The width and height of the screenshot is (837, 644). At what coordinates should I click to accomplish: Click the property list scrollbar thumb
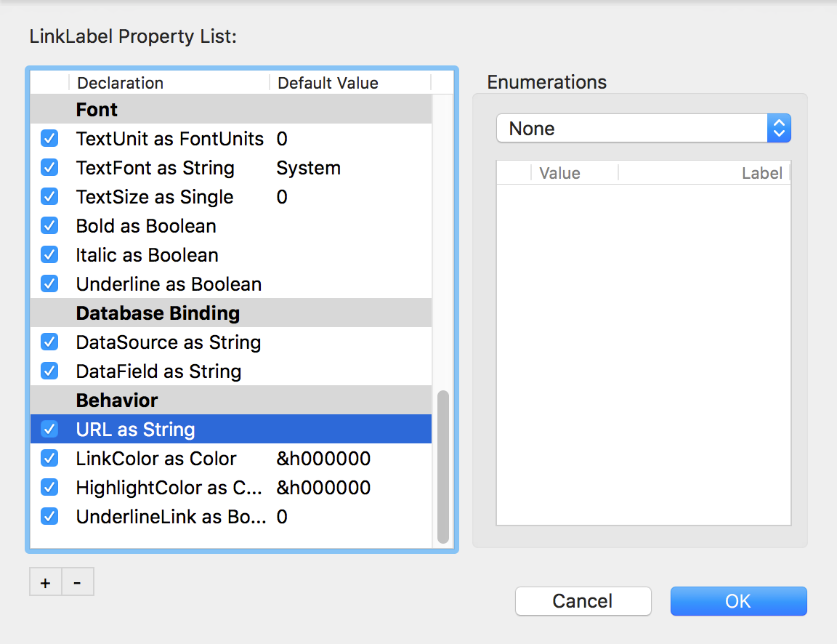(x=443, y=465)
